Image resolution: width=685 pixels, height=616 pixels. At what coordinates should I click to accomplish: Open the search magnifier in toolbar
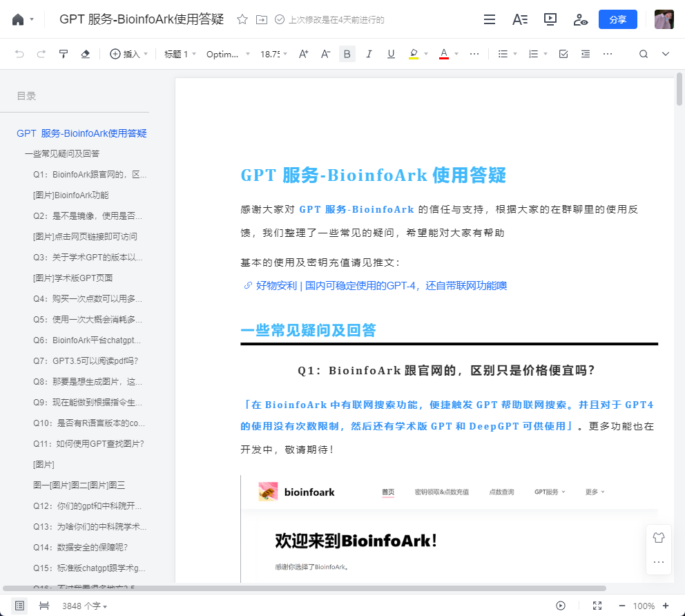click(x=644, y=54)
